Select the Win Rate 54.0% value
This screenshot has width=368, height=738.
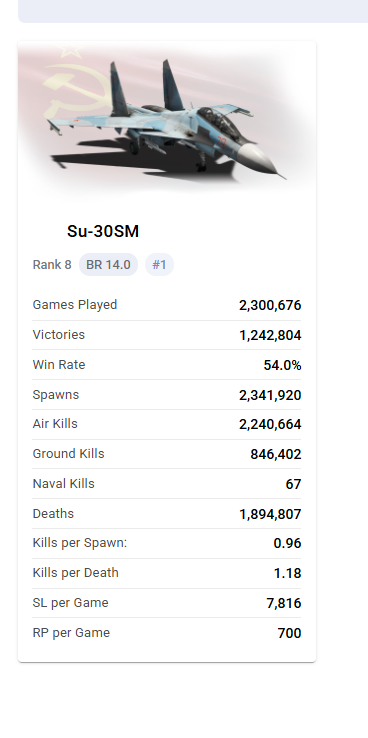pos(282,365)
